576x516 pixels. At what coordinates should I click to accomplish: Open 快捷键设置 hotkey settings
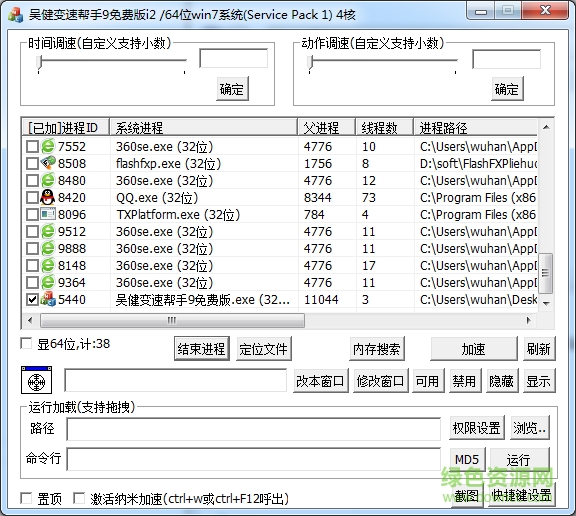pos(522,495)
